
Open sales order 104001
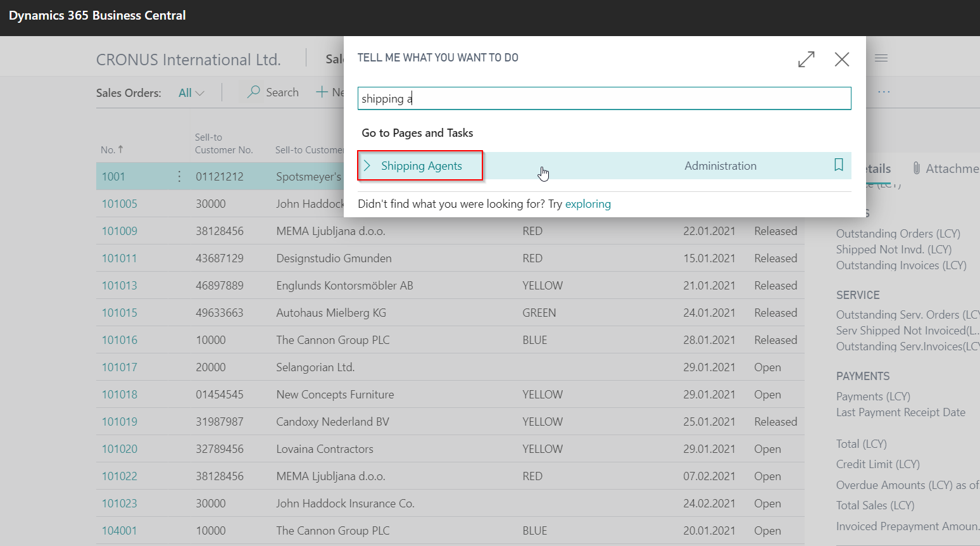pos(120,531)
